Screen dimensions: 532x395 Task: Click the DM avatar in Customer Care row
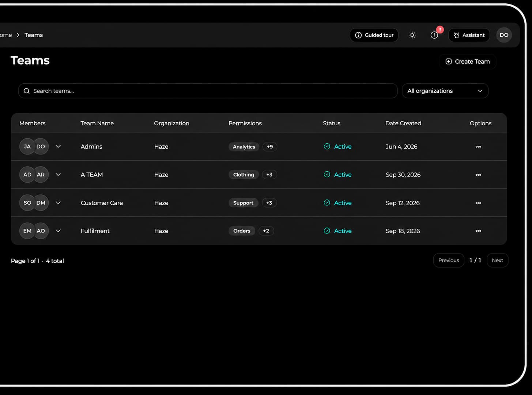[x=41, y=203]
